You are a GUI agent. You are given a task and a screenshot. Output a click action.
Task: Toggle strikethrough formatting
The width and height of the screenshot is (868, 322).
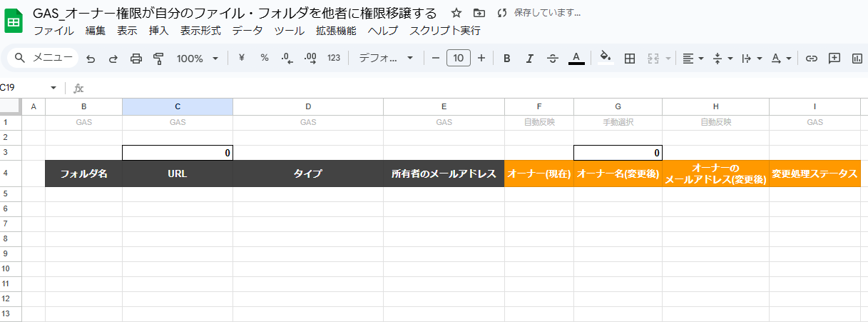(x=552, y=59)
